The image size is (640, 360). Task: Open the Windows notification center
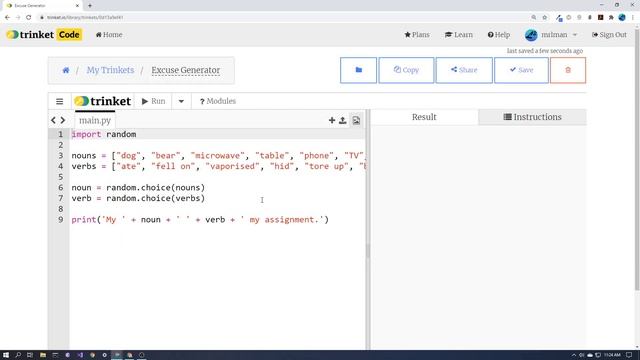coord(629,355)
